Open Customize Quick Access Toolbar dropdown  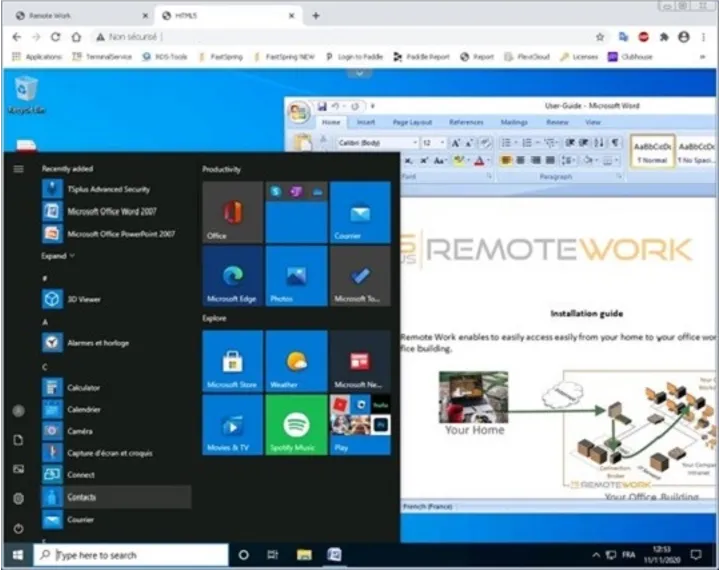click(372, 107)
